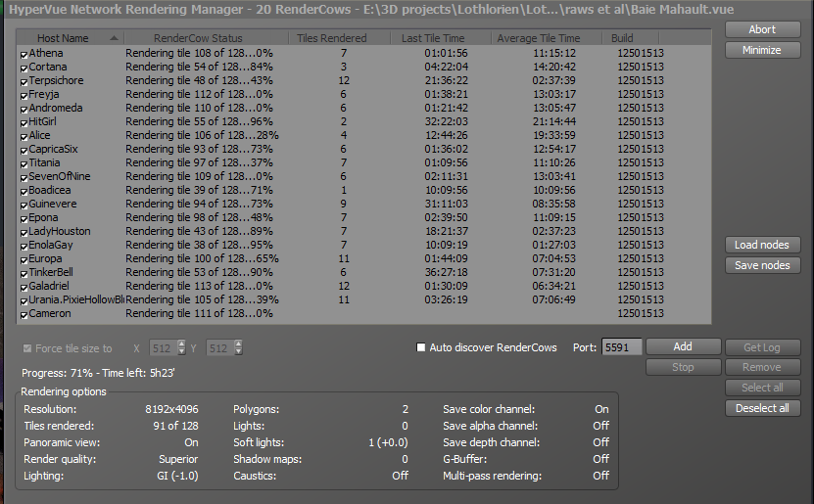The height and width of the screenshot is (504, 814).
Task: Click the Port number input field
Action: click(x=621, y=347)
